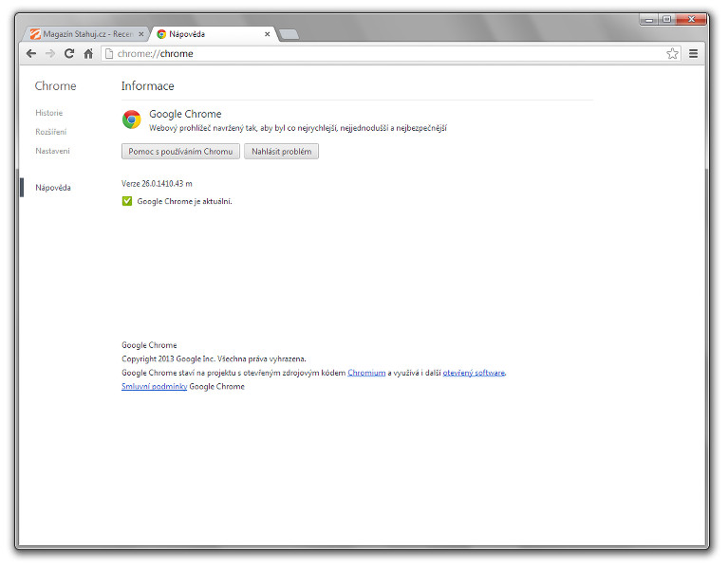Click the version text Verze 26.0.1410.43 m
This screenshot has height=569, width=728.
157,184
